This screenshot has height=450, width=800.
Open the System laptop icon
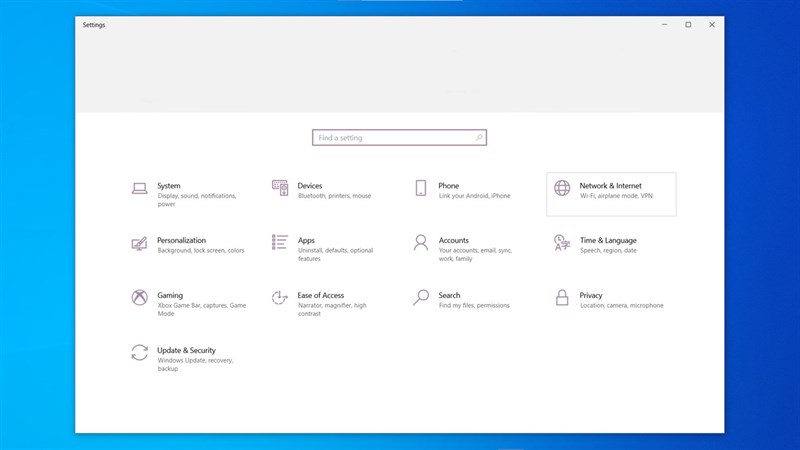pyautogui.click(x=139, y=188)
